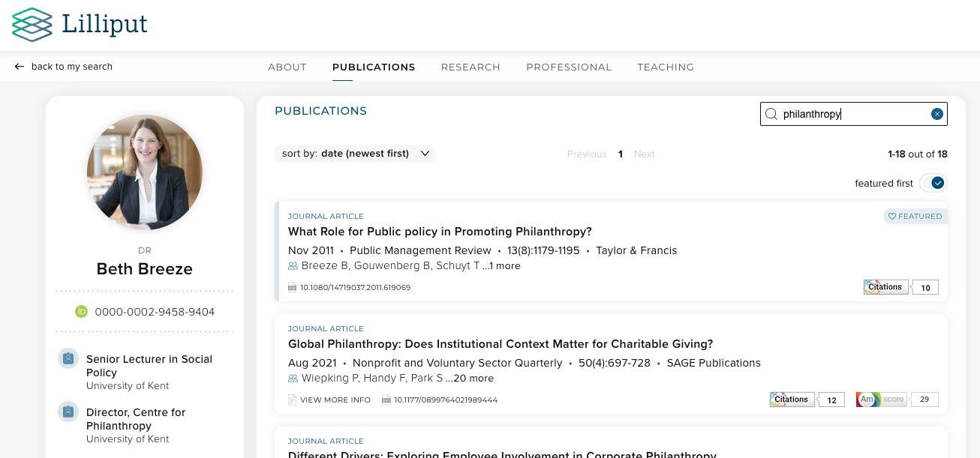Image resolution: width=980 pixels, height=458 pixels.
Task: Click the Lilliput logo icon
Action: (32, 25)
